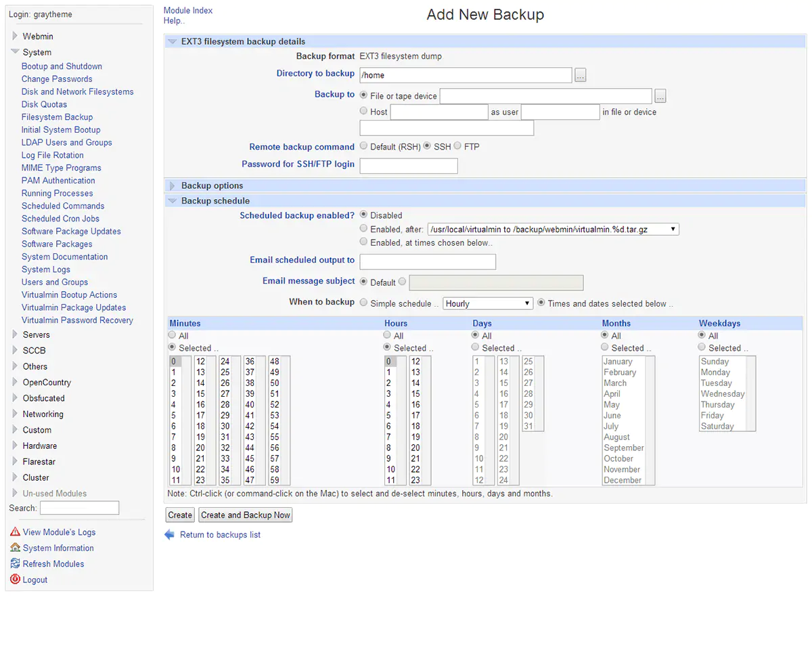This screenshot has height=650, width=812.
Task: Click the Create and Backup Now button
Action: tap(245, 515)
